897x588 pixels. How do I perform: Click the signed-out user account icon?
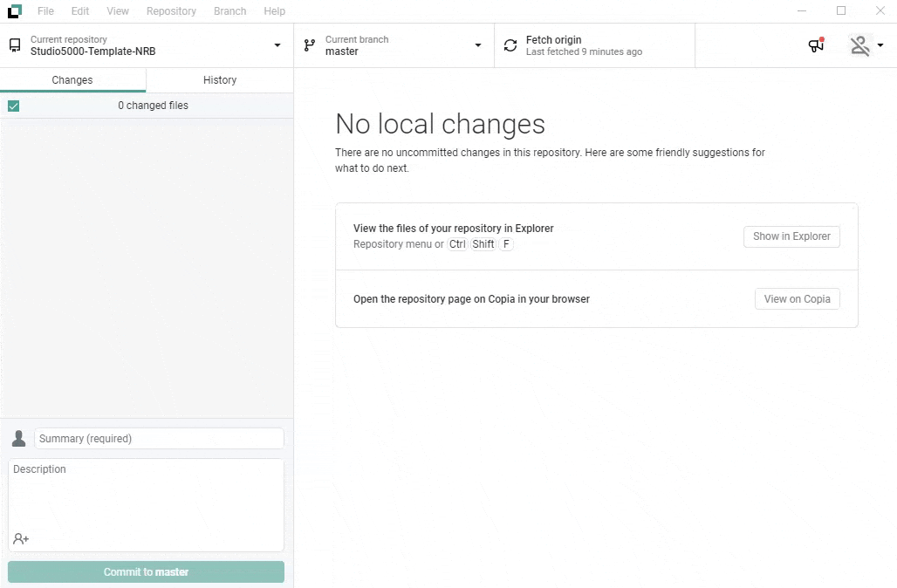860,45
